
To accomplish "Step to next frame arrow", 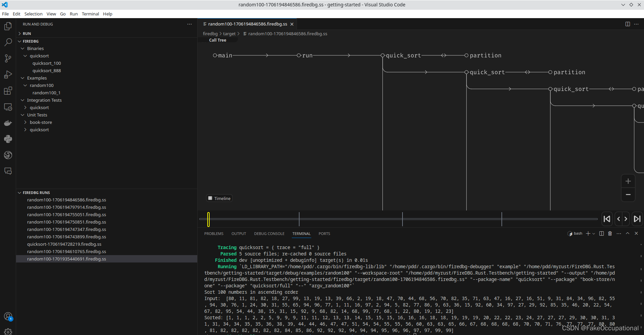I will click(x=626, y=219).
